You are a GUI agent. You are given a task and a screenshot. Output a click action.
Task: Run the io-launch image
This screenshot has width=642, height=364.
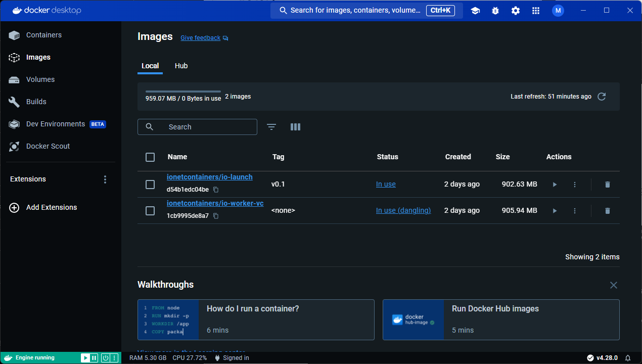point(555,185)
